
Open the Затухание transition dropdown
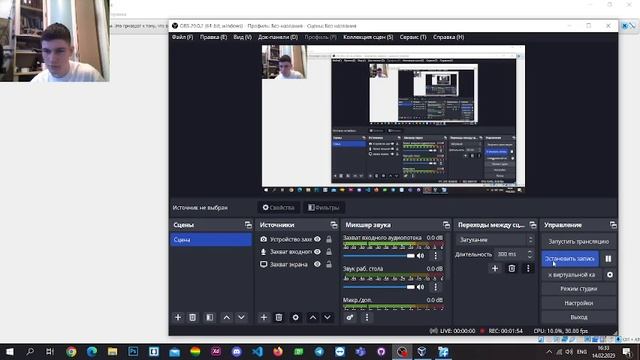pos(495,240)
